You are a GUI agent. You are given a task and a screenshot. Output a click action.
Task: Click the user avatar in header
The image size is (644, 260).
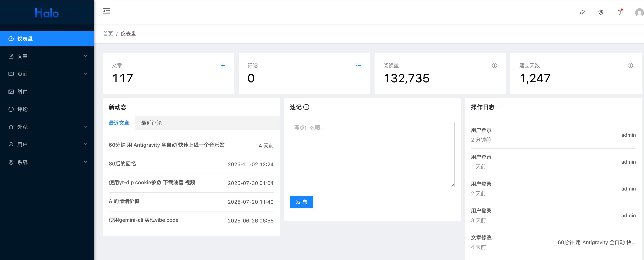point(639,13)
